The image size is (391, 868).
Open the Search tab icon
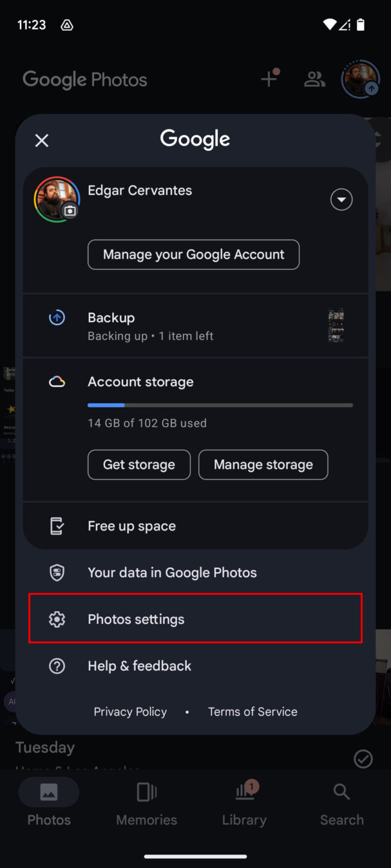pyautogui.click(x=341, y=791)
